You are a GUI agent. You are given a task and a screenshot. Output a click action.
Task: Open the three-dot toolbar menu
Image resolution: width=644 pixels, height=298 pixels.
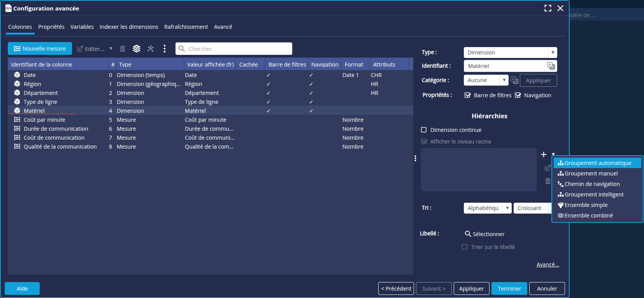165,49
